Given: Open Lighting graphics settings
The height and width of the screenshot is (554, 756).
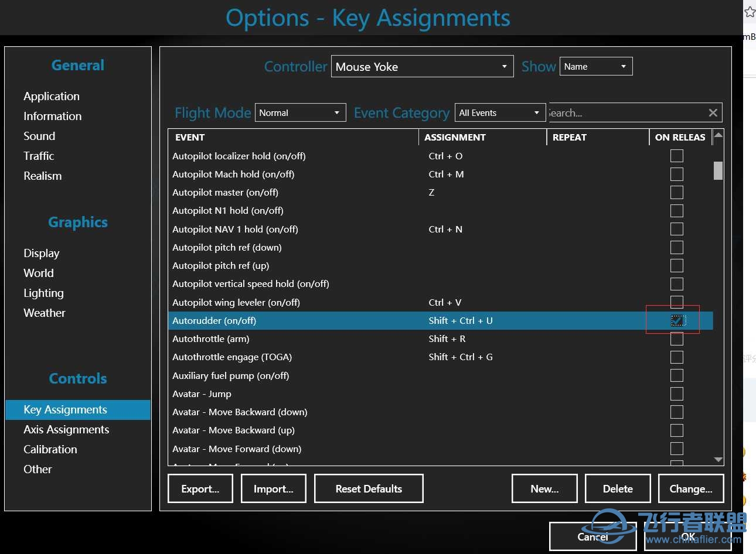Looking at the screenshot, I should [x=44, y=293].
